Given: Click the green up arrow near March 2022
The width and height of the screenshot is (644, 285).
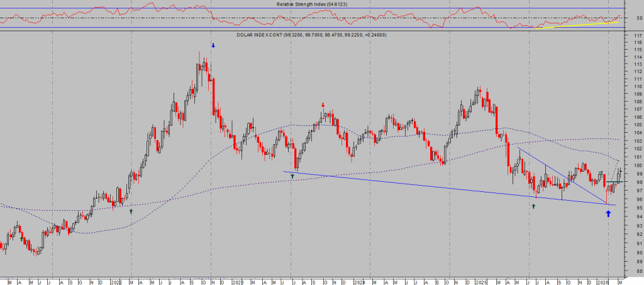Looking at the screenshot, I should click(x=131, y=211).
